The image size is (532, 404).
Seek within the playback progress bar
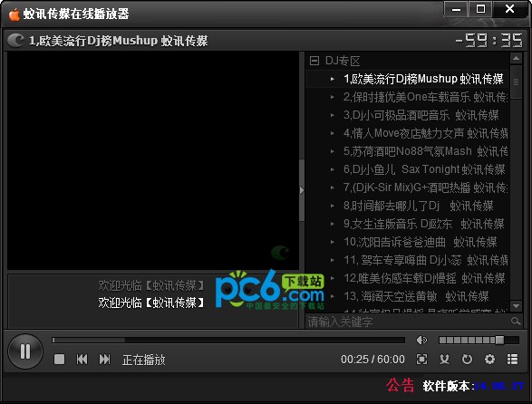[228, 340]
